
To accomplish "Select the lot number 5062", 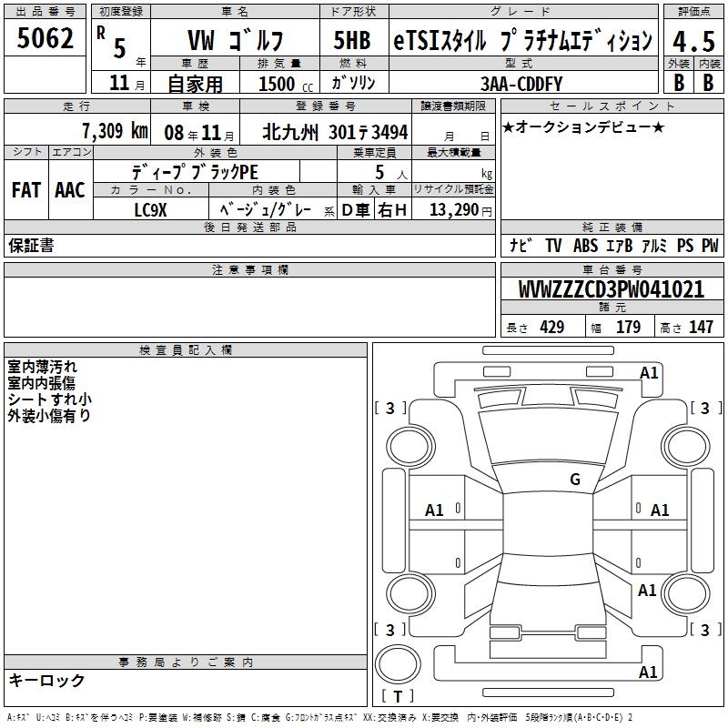I will click(45, 39).
